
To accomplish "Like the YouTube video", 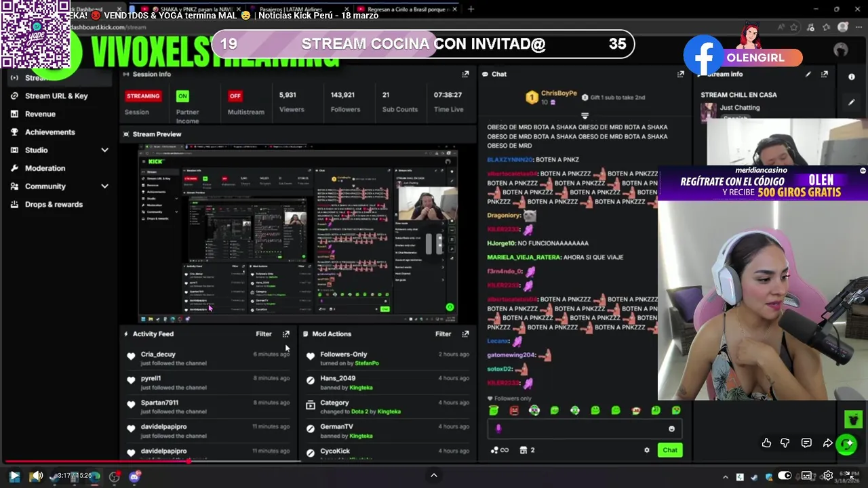I will click(x=766, y=443).
